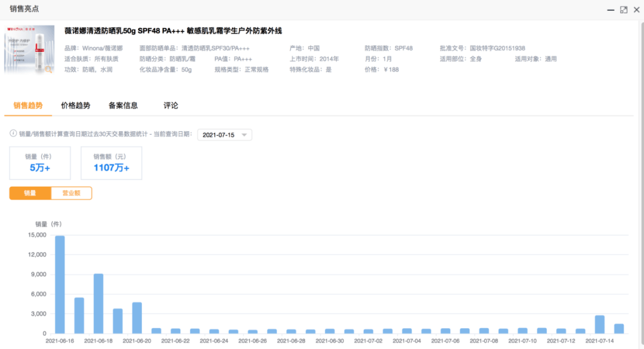The width and height of the screenshot is (644, 349).
Task: Click the magnifier icon on product image
Action: [48, 69]
